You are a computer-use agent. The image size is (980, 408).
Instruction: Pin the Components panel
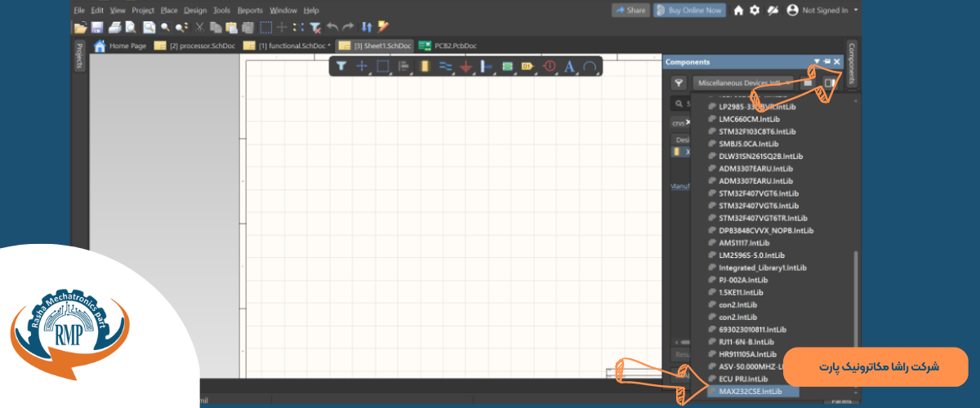click(826, 62)
